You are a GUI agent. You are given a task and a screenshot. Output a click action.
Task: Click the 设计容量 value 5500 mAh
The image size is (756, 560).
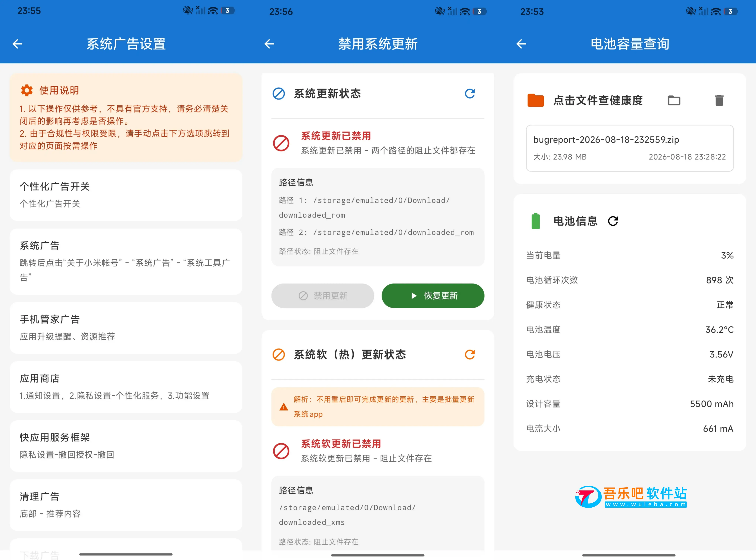click(x=712, y=404)
